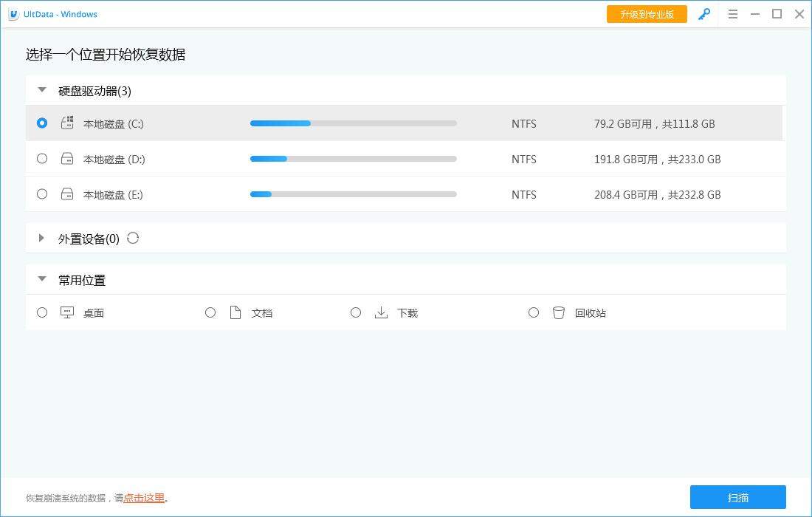Collapse the 硬盘驱动器(3) section
The image size is (812, 517).
tap(42, 89)
